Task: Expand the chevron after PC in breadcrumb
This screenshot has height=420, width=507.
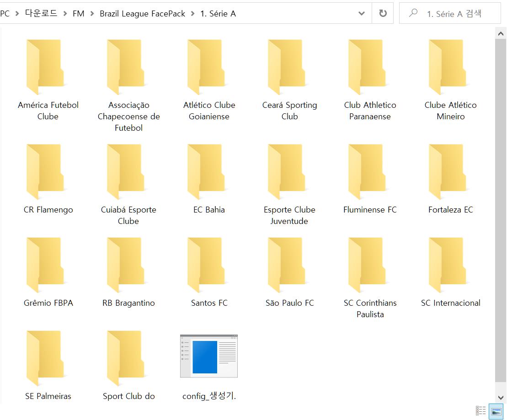Action: [x=17, y=13]
